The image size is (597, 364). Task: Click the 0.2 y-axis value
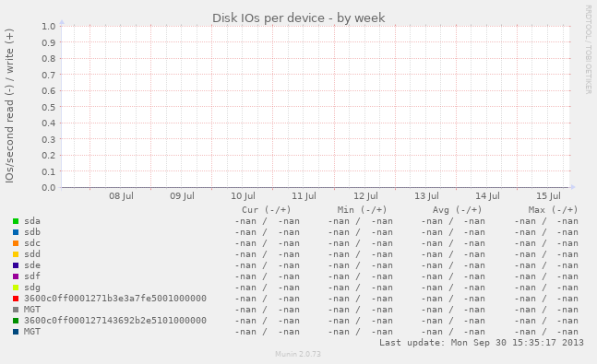[x=49, y=156]
